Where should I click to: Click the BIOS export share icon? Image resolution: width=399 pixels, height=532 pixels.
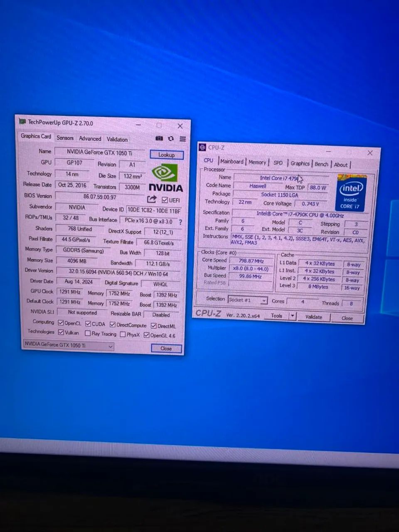pyautogui.click(x=152, y=199)
